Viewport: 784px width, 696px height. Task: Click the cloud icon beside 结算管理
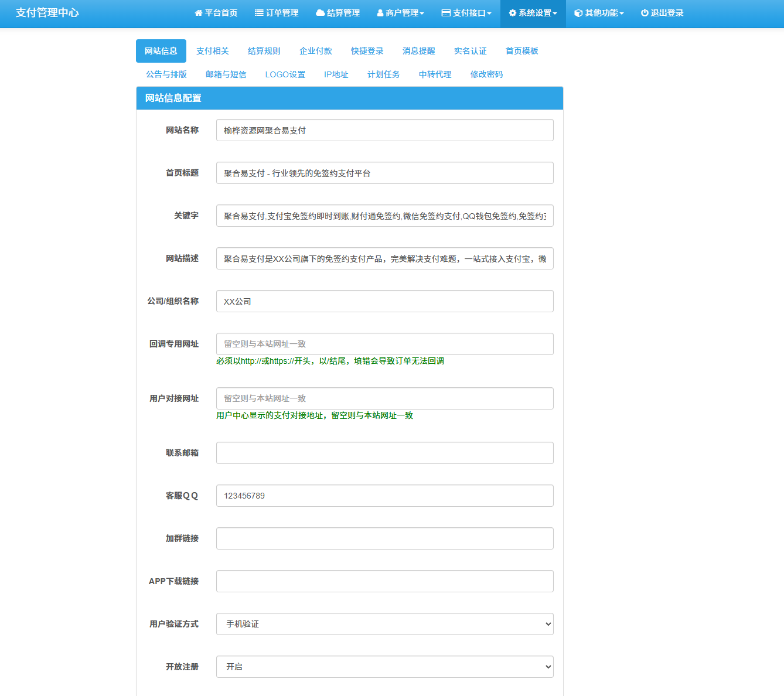[320, 13]
